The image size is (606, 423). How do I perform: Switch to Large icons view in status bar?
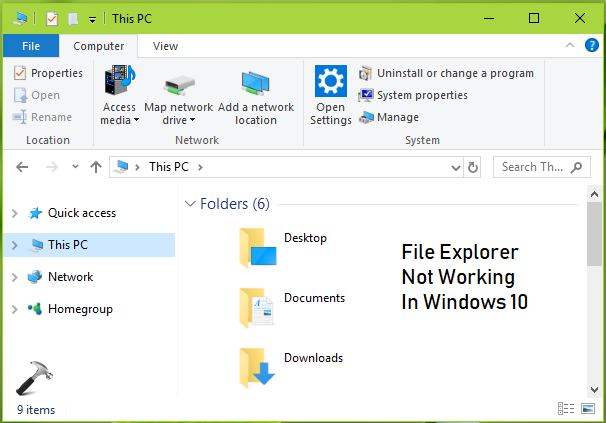tap(588, 408)
